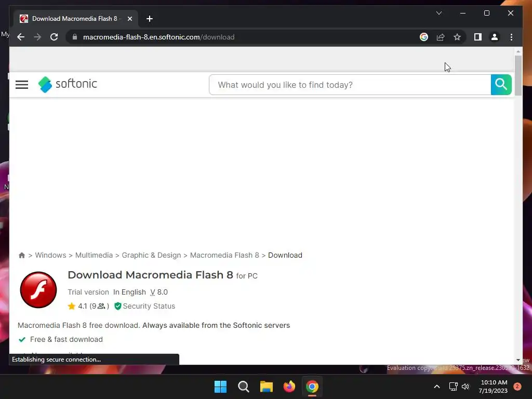
Task: Click the scrollbar down arrow
Action: (x=518, y=360)
